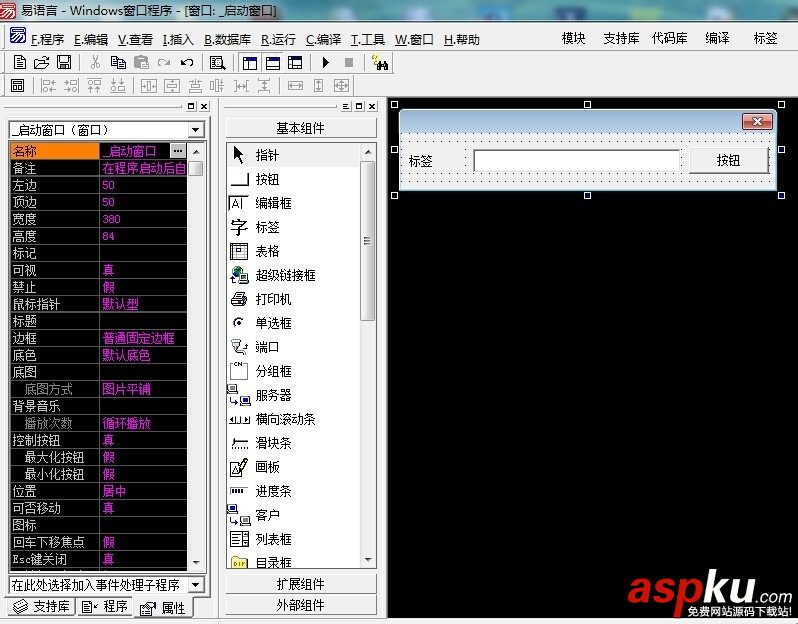Select the 打印机 component
Screen dimensions: 798x624
point(294,299)
